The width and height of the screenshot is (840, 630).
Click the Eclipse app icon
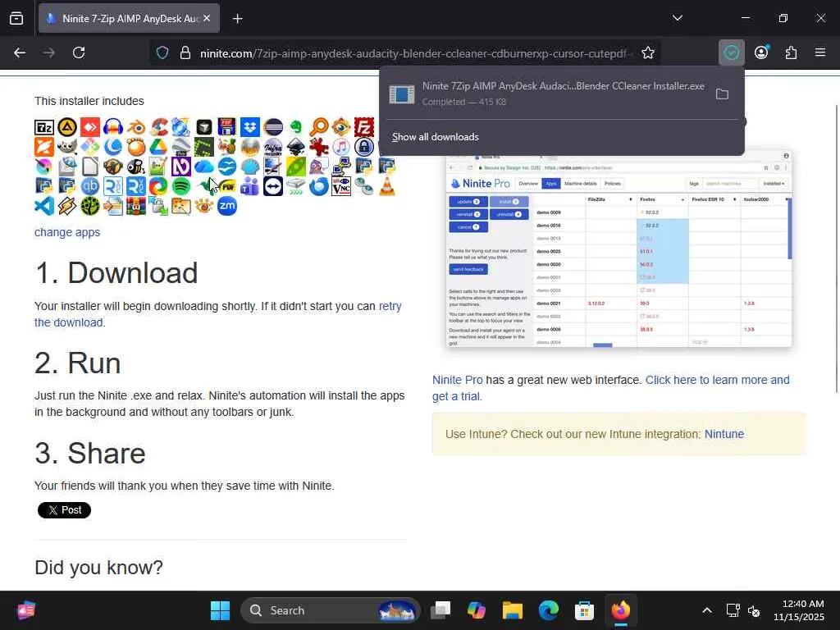pos(273,127)
